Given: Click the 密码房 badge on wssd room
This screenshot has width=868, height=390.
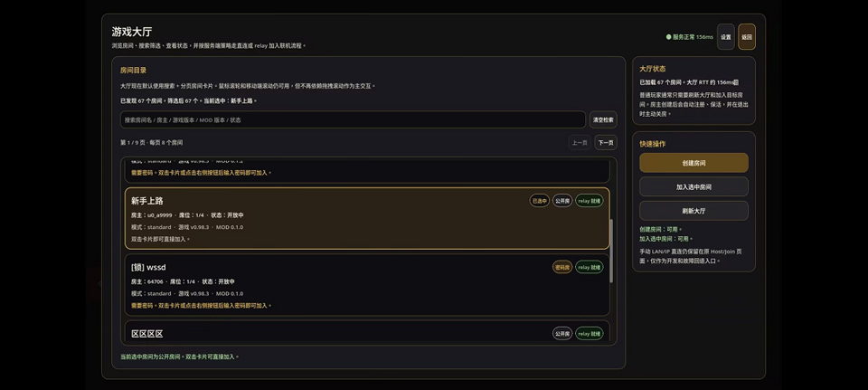Looking at the screenshot, I should pyautogui.click(x=562, y=267).
